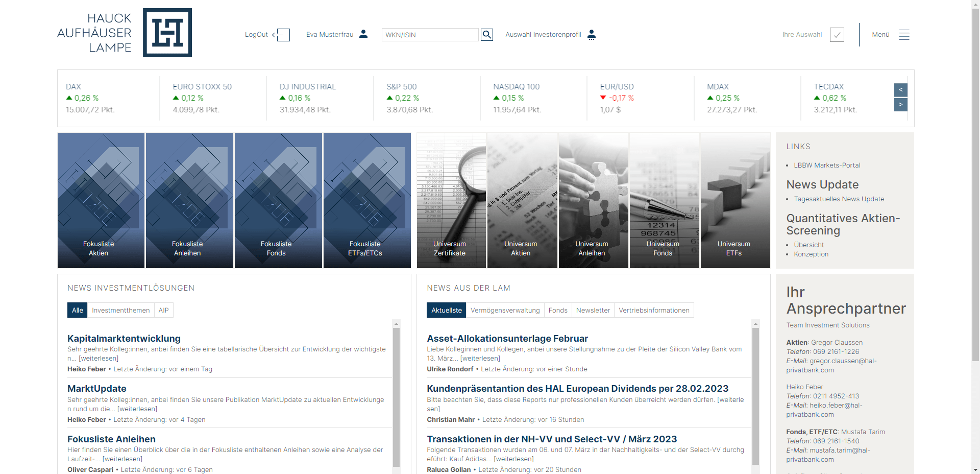
Task: Focus the WKN/ISIN search field
Action: [430, 35]
